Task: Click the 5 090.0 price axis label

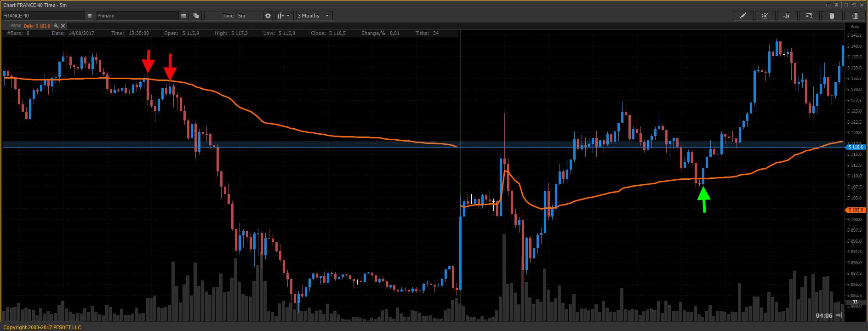Action: pos(854,263)
